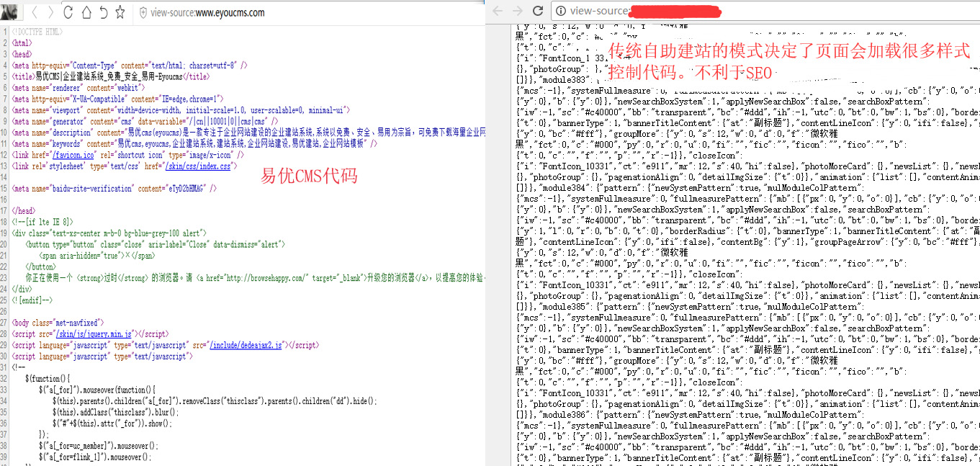The image size is (980, 466).
Task: Click the body class='met-navfixed' line
Action: tap(58, 323)
